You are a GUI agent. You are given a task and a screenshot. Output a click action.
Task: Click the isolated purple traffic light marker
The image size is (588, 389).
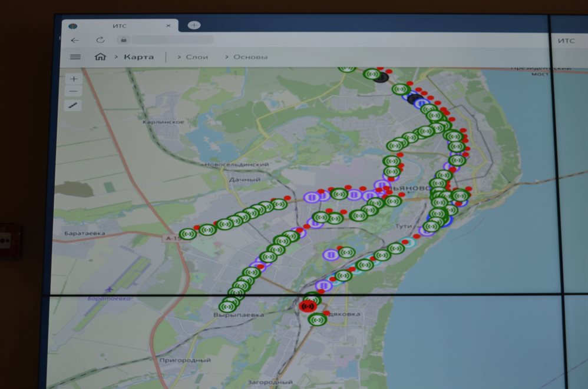coord(331,254)
